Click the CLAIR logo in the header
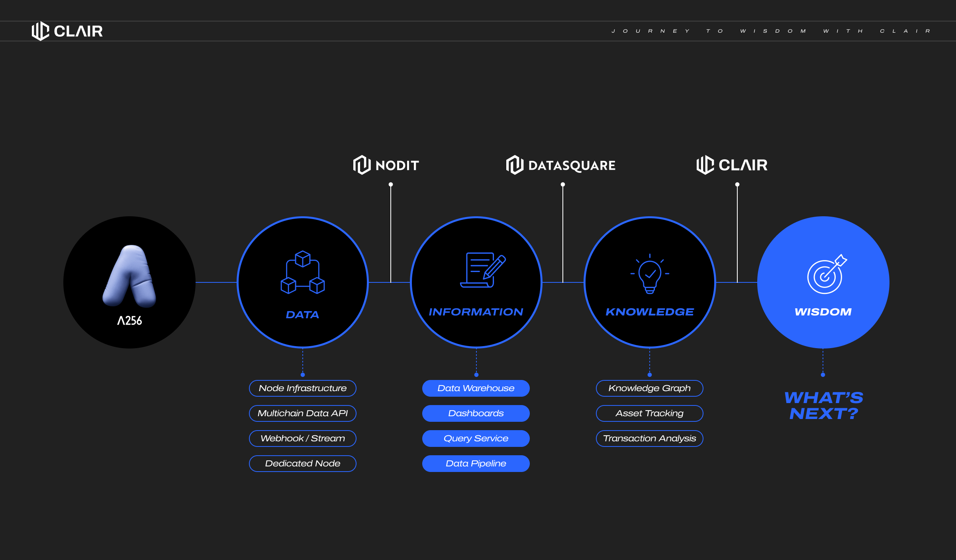The height and width of the screenshot is (560, 956). coord(67,31)
